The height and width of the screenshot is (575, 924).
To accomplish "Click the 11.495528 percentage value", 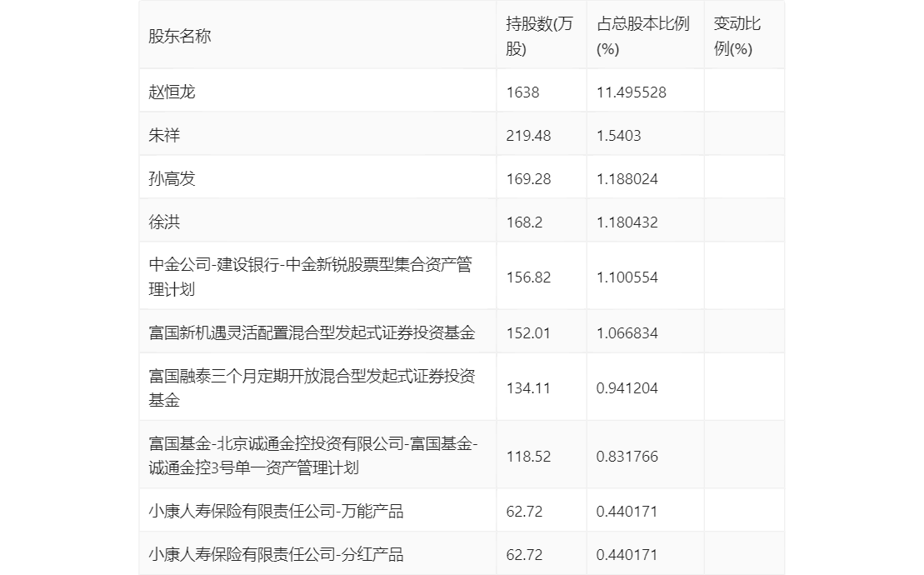I will tap(631, 92).
